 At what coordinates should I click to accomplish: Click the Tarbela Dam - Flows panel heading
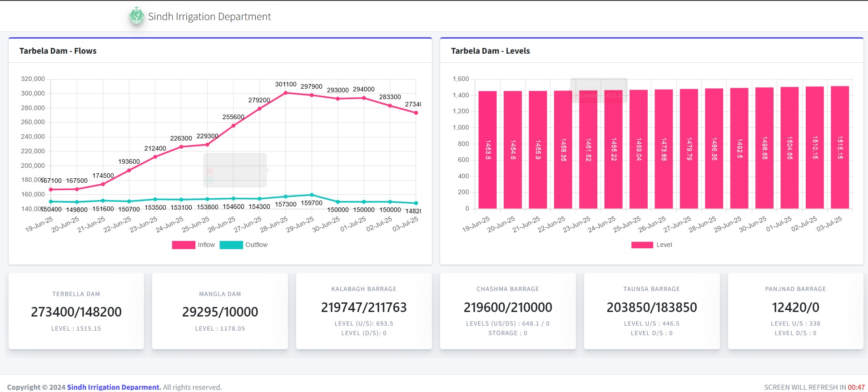tap(58, 51)
